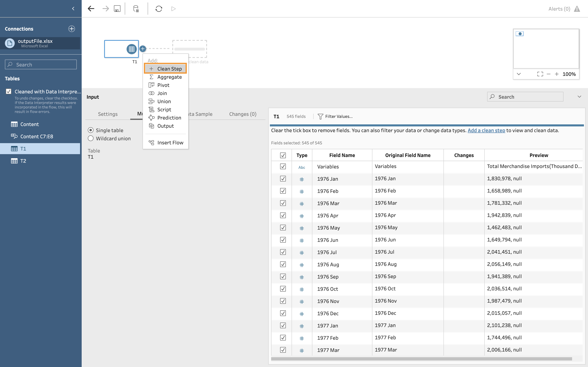Expand the dropdown beside field Search box
The height and width of the screenshot is (367, 588).
click(579, 97)
